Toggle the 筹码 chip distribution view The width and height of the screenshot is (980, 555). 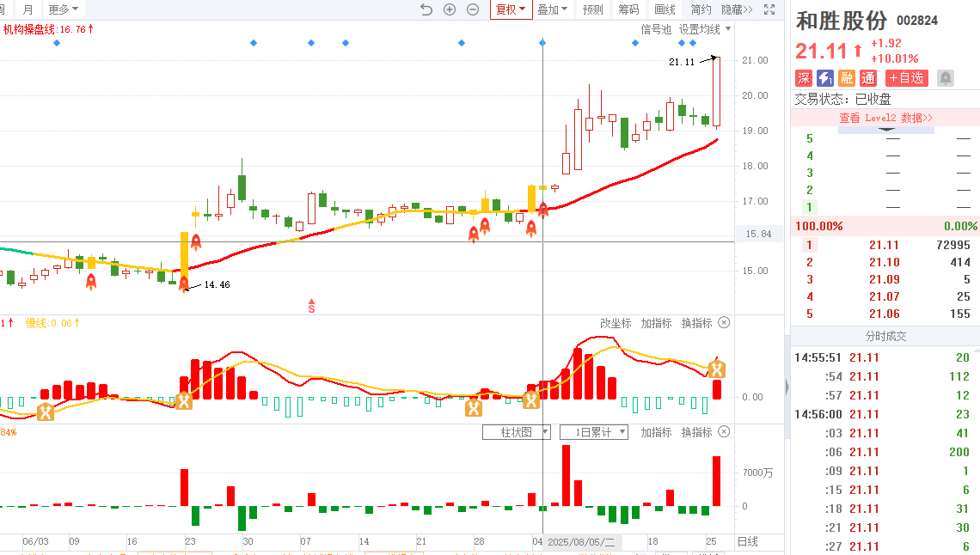click(x=628, y=9)
